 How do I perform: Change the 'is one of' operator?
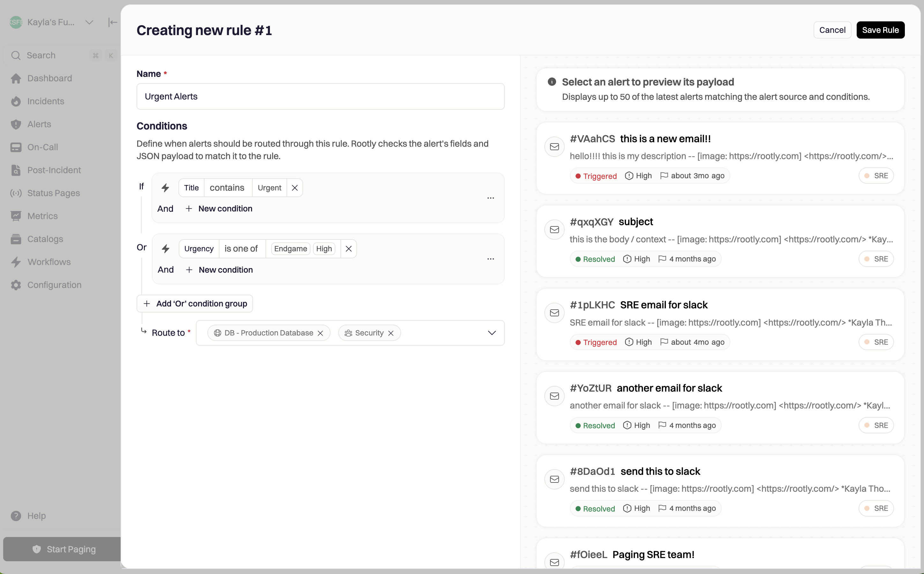point(241,249)
